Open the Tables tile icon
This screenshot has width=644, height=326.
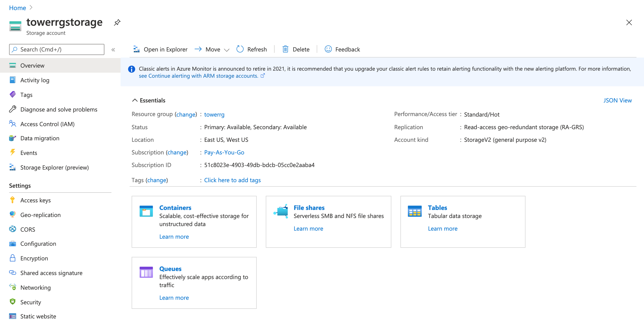(x=415, y=211)
